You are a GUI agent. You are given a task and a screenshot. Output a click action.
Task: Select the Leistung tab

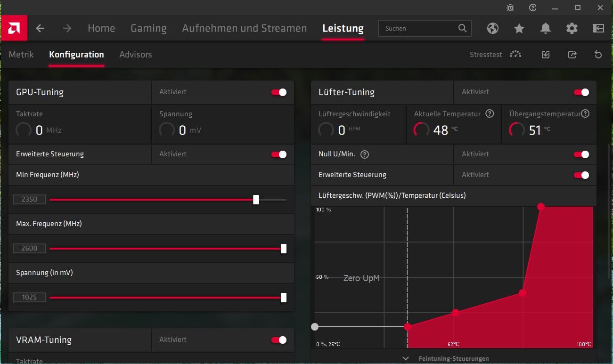(343, 28)
